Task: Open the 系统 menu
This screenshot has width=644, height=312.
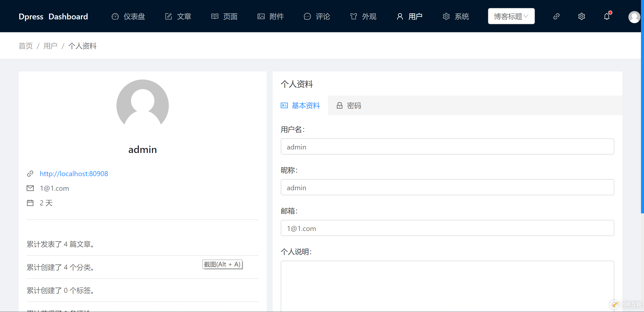Action: (x=461, y=17)
